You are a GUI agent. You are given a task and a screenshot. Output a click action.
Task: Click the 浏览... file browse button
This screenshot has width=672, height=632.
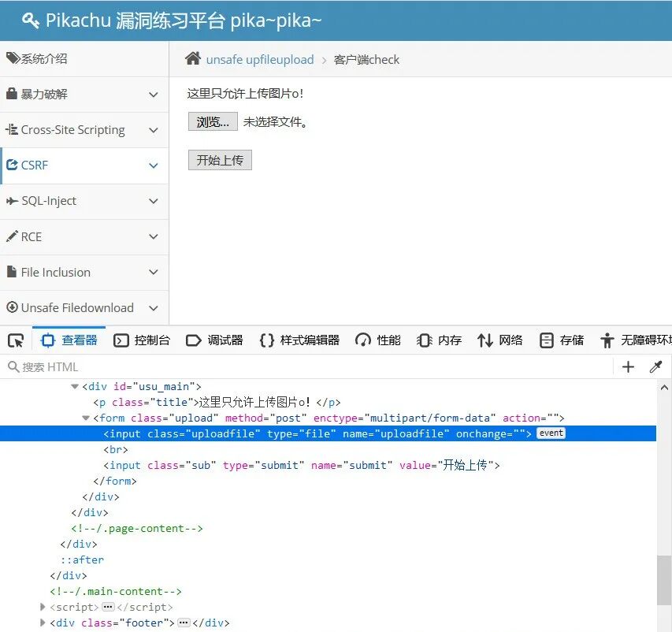(213, 122)
